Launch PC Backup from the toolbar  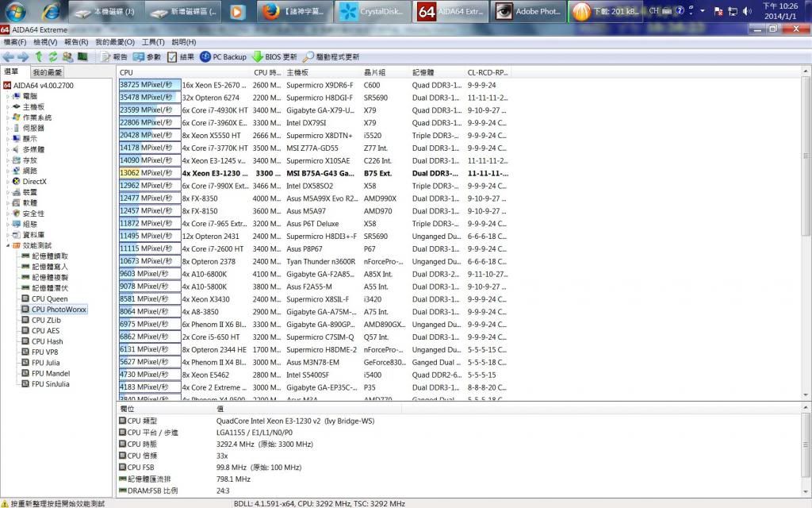pyautogui.click(x=223, y=57)
